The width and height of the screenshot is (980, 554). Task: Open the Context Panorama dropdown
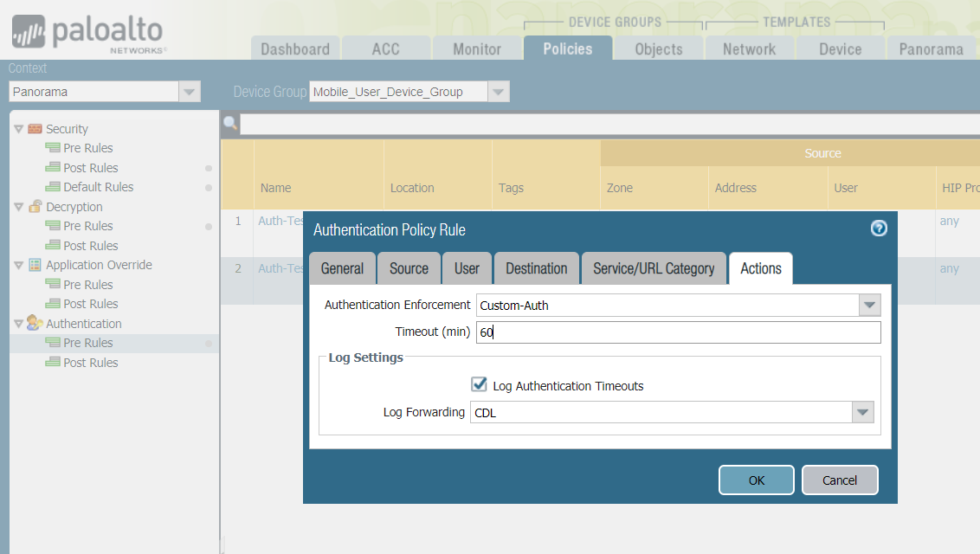pos(190,92)
